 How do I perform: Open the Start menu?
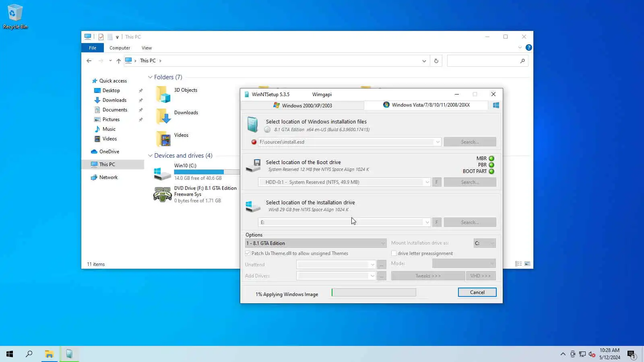(10, 354)
